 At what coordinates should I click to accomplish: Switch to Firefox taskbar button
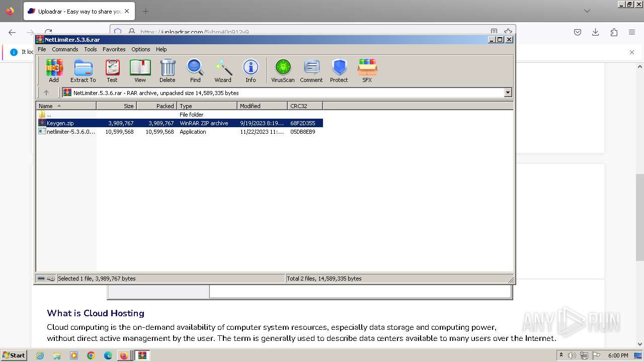[124, 355]
